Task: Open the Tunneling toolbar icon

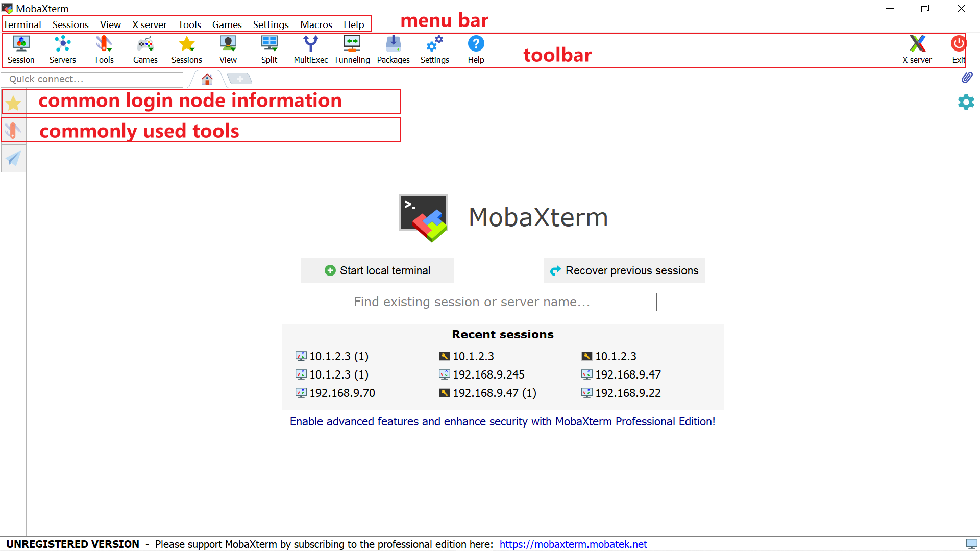Action: coord(352,49)
